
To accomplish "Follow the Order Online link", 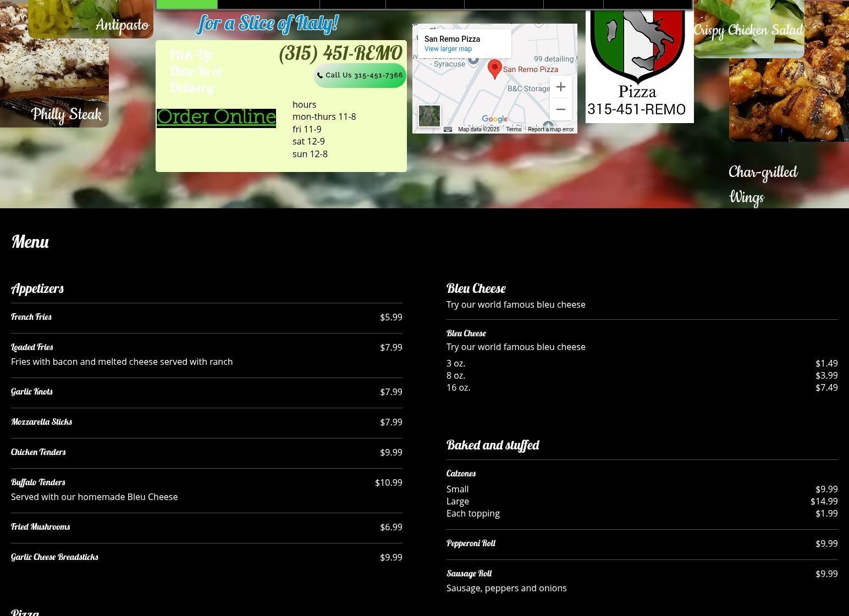I will pos(216,117).
